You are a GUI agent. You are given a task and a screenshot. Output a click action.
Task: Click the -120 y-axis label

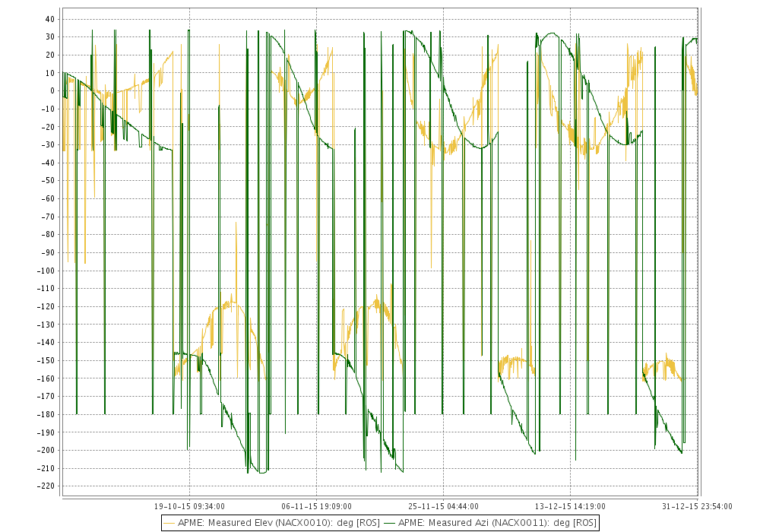click(x=46, y=307)
